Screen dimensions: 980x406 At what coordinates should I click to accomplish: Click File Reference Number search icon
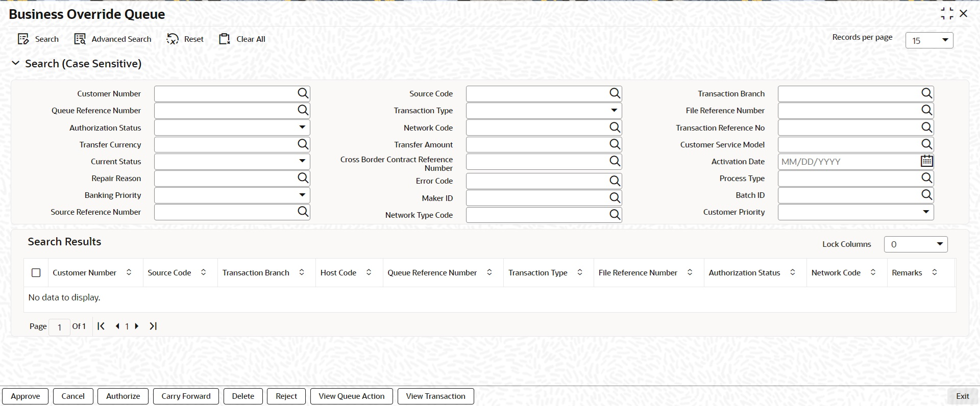pos(927,110)
